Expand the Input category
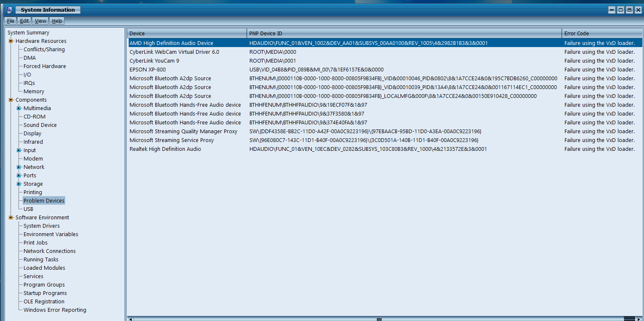 point(19,150)
